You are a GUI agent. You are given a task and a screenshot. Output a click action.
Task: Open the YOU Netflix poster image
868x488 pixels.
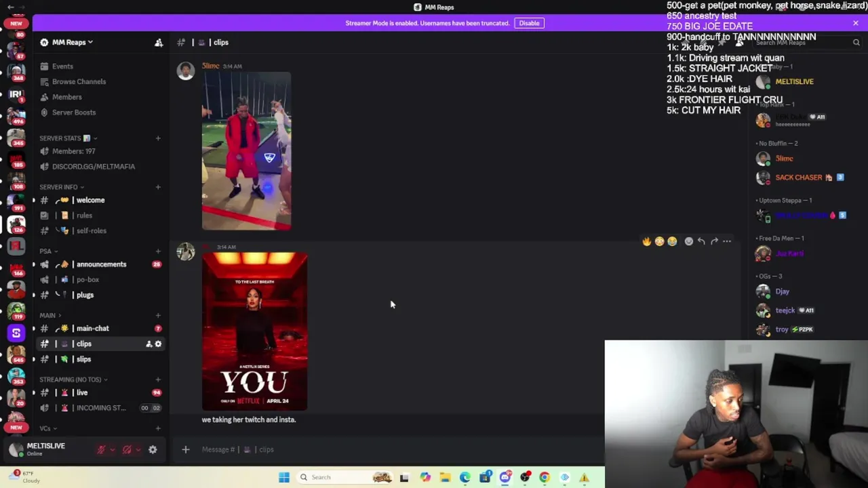pyautogui.click(x=254, y=331)
